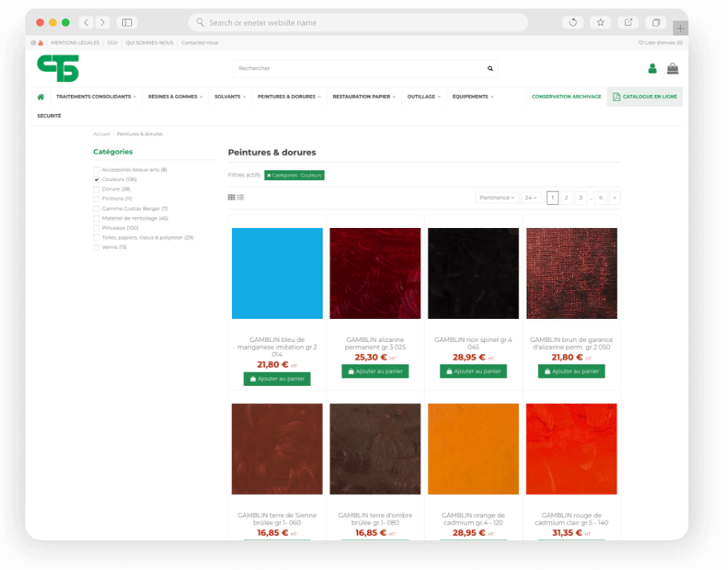Open GAMBLIN terre de Sienne brûlée thumbnail

coord(277,449)
